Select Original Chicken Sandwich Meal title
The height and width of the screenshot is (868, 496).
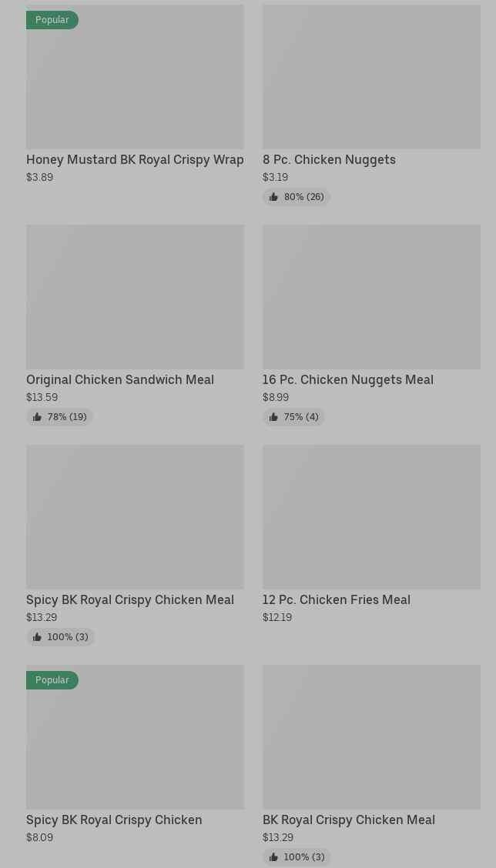click(x=120, y=380)
